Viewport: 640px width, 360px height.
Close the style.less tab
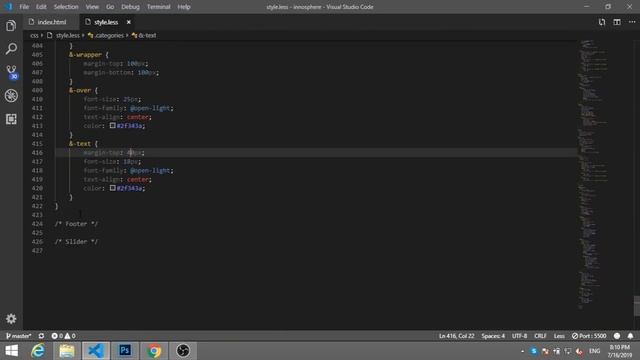click(x=129, y=22)
